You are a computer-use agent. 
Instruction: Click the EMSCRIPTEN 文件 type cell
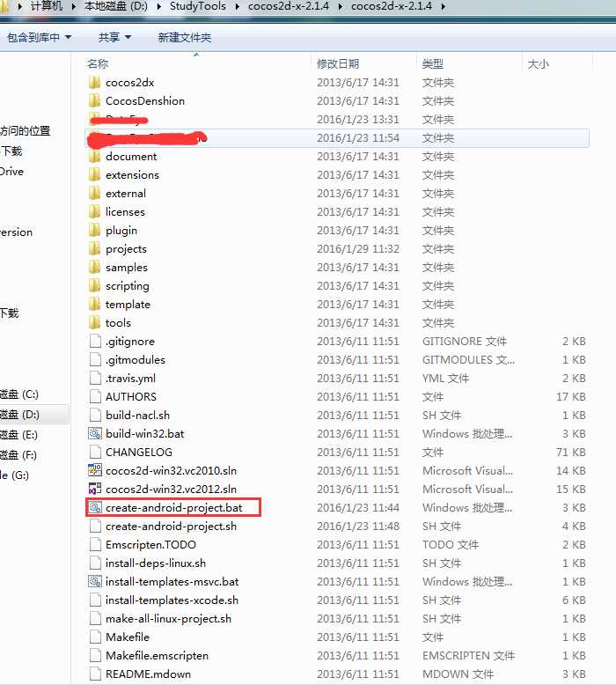[x=468, y=656]
